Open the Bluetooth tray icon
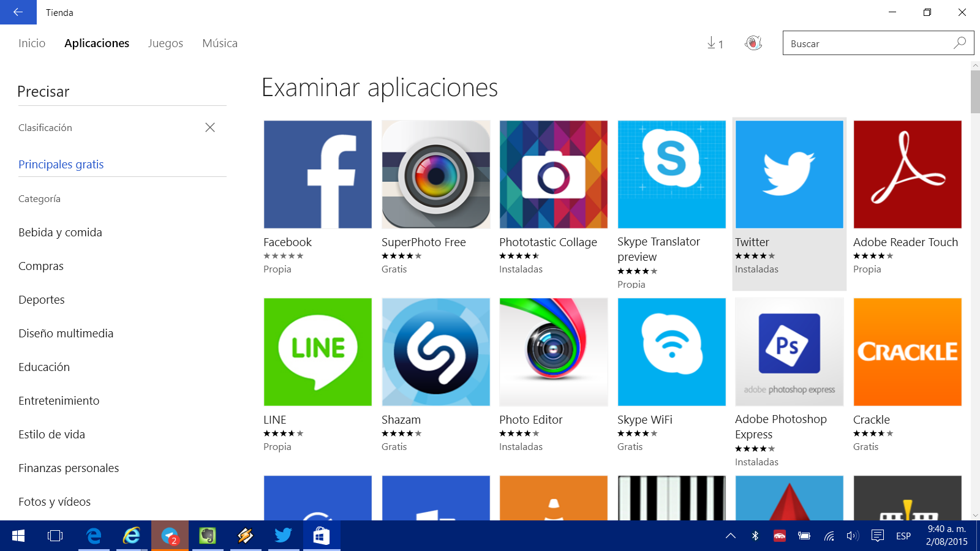 tap(755, 536)
